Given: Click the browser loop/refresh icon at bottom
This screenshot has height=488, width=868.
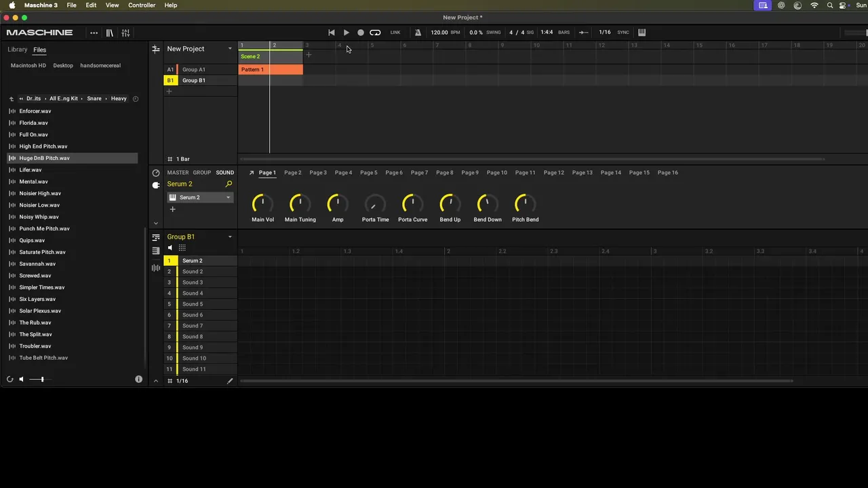Looking at the screenshot, I should [x=10, y=380].
